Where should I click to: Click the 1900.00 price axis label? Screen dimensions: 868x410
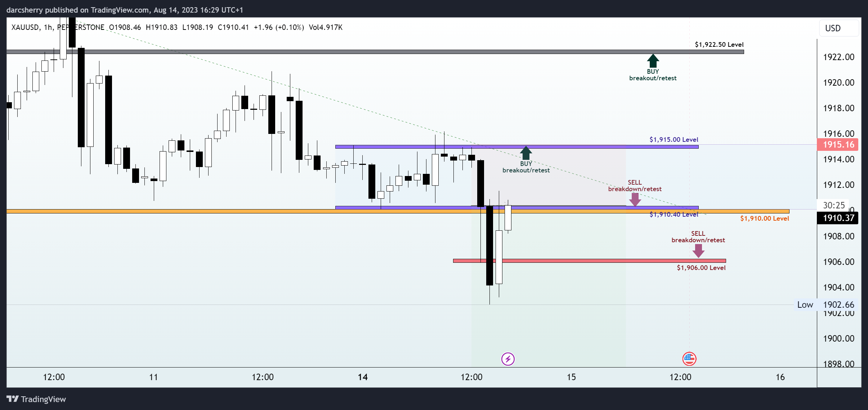tap(838, 338)
